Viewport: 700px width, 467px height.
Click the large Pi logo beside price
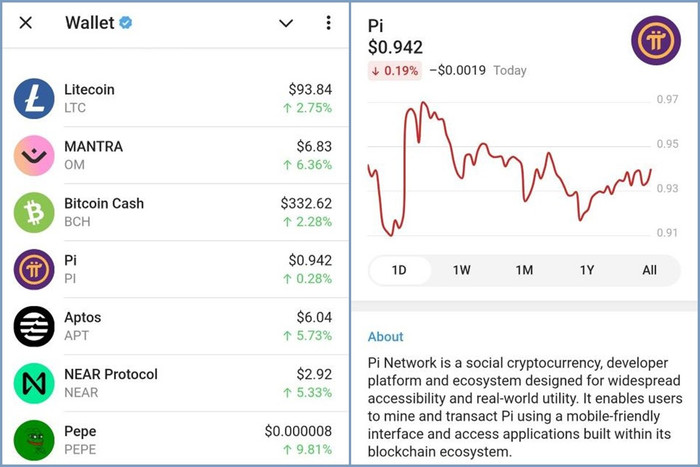656,41
